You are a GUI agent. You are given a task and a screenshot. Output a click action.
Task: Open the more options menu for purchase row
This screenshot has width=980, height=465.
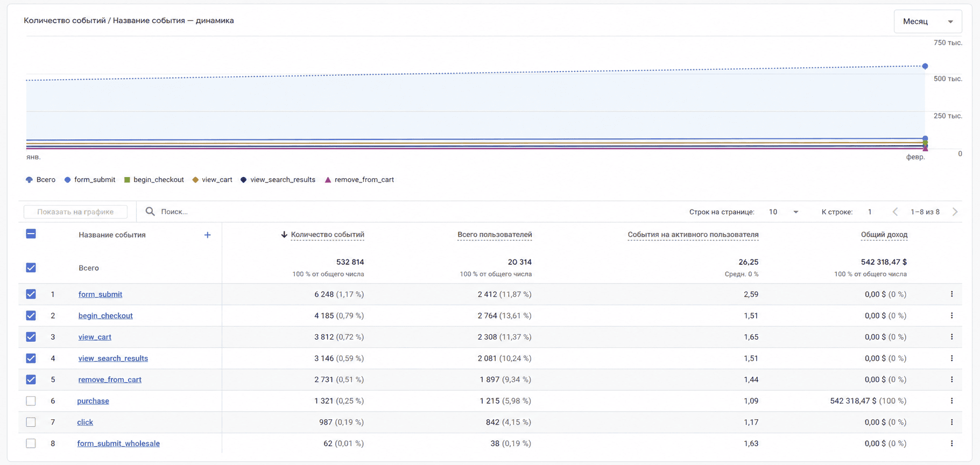pyautogui.click(x=951, y=401)
